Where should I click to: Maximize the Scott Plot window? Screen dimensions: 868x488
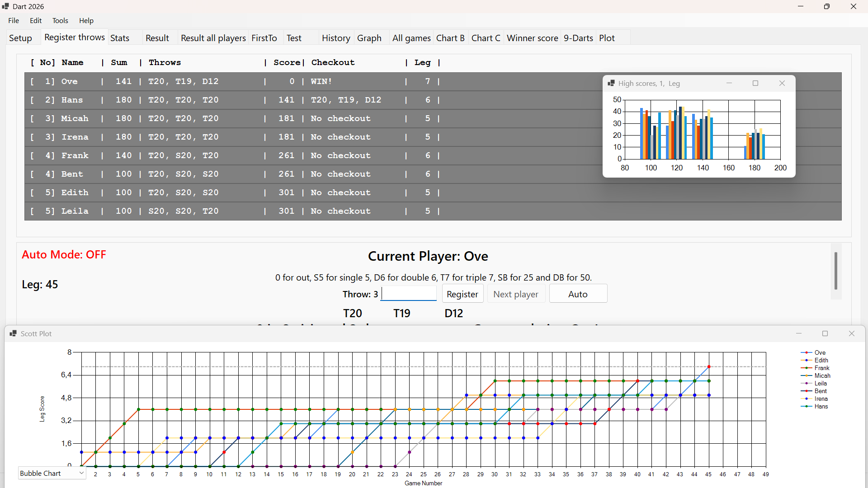tap(825, 333)
